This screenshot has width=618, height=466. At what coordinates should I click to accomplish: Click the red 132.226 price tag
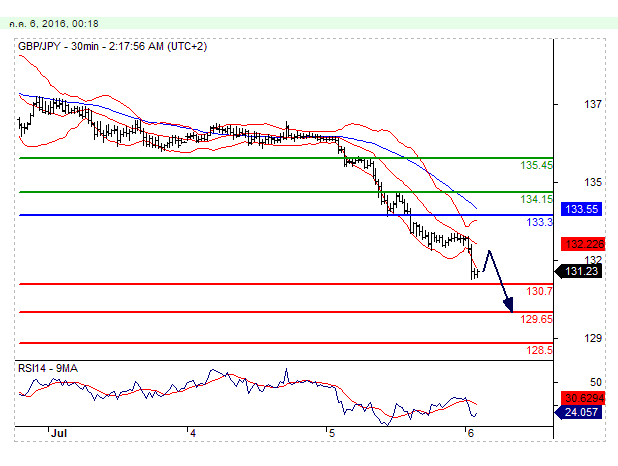coord(583,244)
